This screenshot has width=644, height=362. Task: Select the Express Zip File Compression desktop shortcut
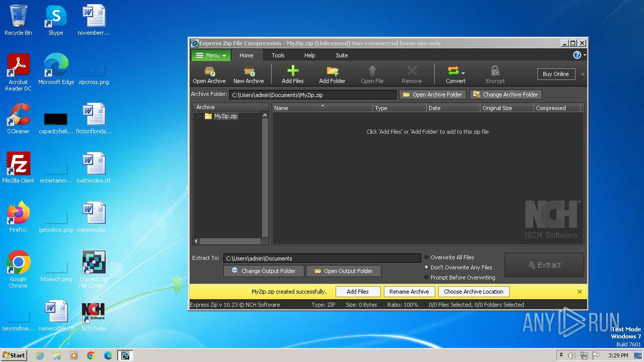[x=94, y=270]
